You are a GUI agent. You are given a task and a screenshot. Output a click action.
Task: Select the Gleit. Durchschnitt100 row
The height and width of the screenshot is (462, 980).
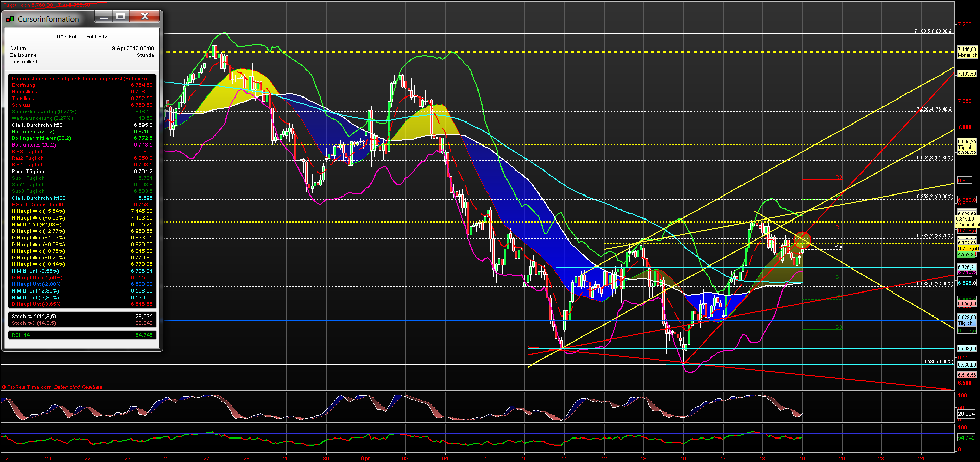(x=82, y=198)
